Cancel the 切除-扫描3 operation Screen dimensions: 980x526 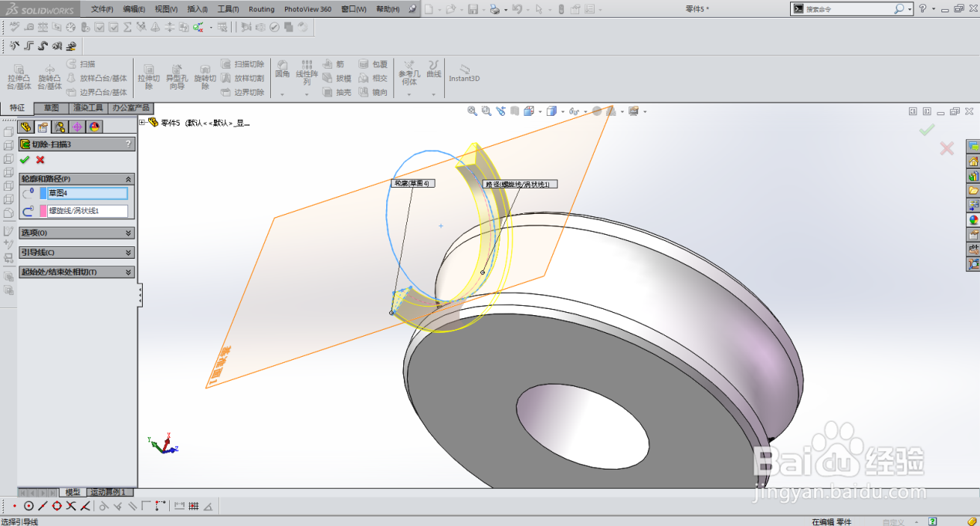39,159
